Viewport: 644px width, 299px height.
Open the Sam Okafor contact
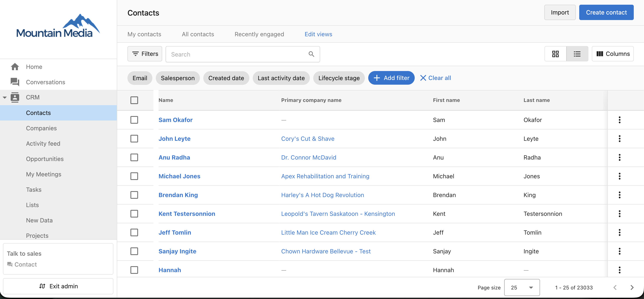176,120
